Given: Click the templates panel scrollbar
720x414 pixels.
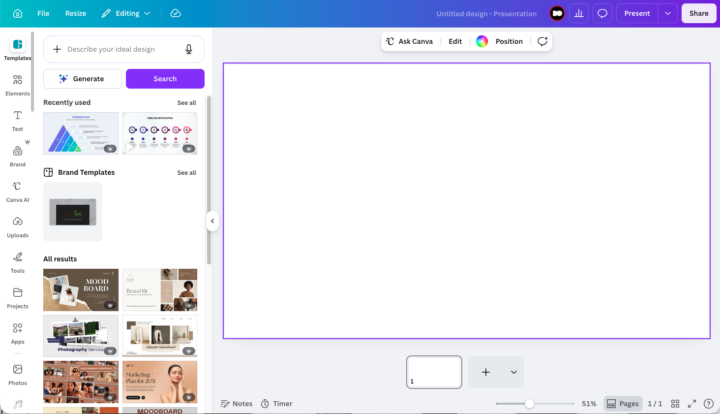Looking at the screenshot, I should (x=209, y=180).
